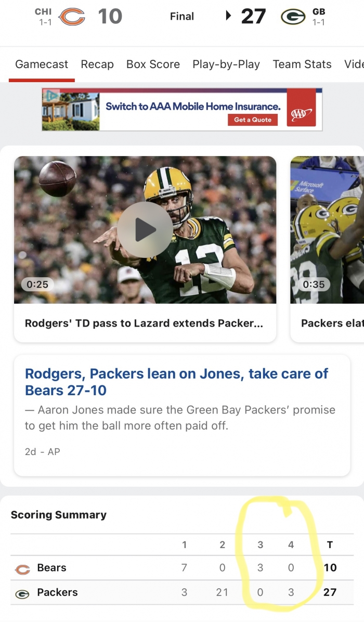Click the Packers team name in scoring table
The height and width of the screenshot is (622, 364).
(x=57, y=592)
